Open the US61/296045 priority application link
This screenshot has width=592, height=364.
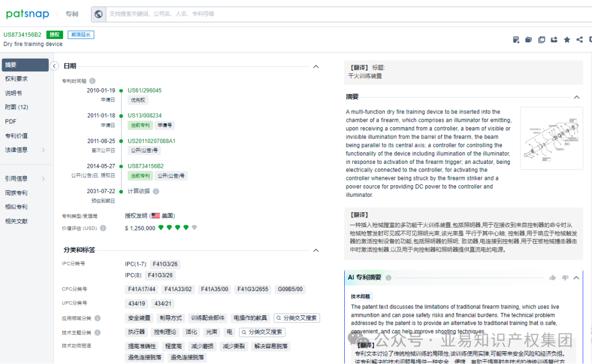[x=144, y=90]
